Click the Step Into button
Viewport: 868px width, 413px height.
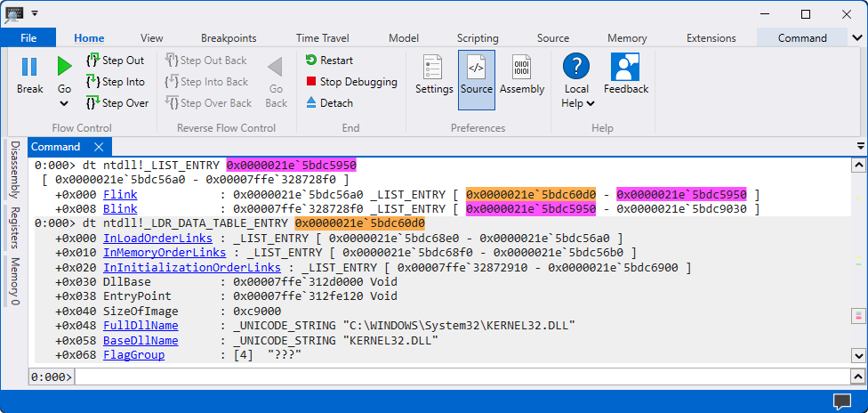[x=115, y=82]
